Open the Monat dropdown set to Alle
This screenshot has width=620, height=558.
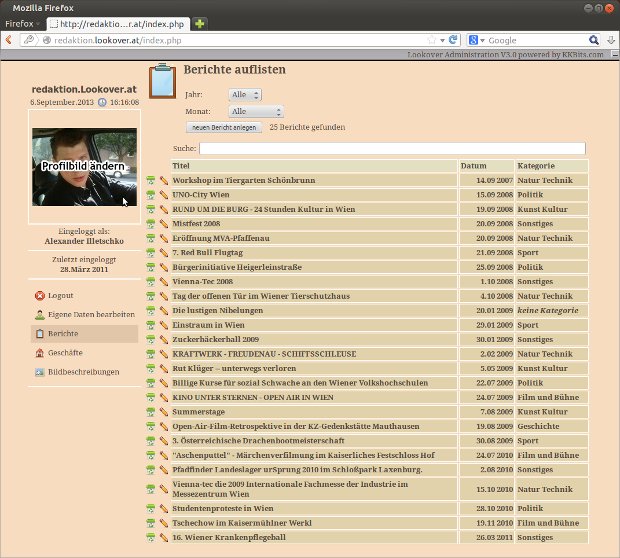(256, 112)
